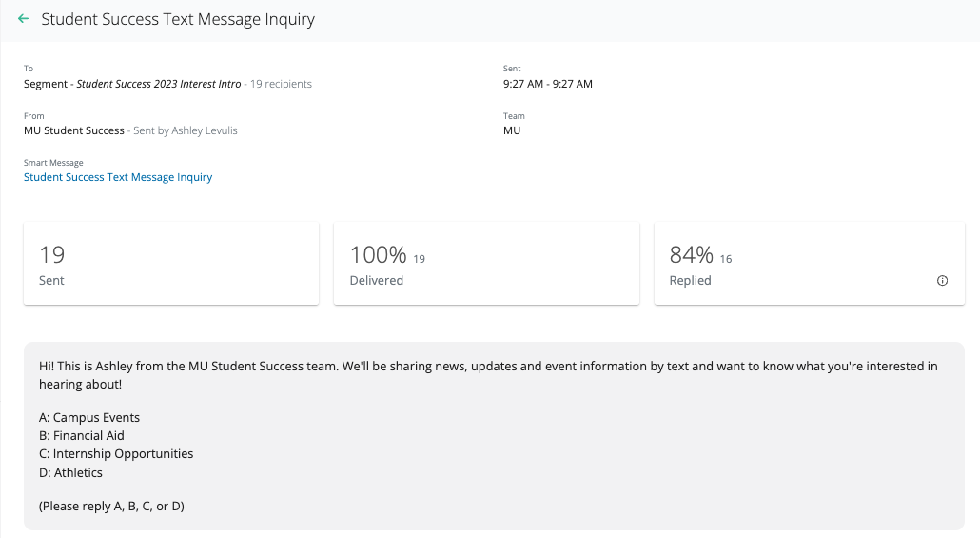Click the Sent statistics card
The height and width of the screenshot is (538, 980).
tap(171, 264)
